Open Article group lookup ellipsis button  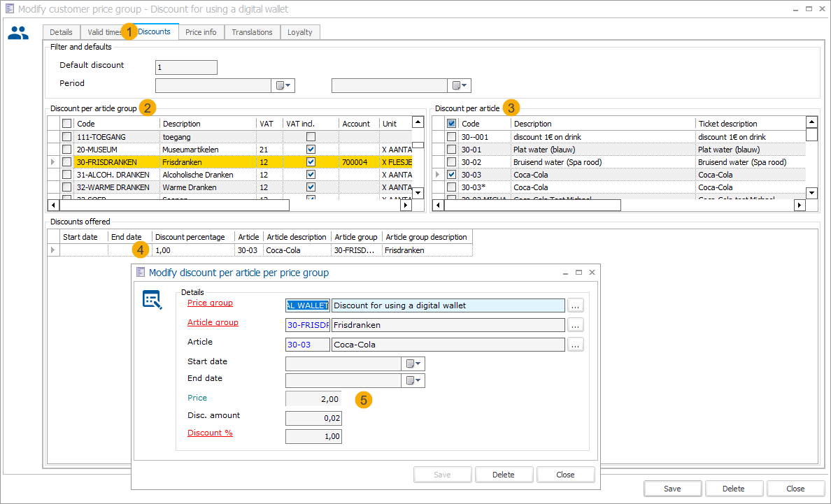point(575,325)
